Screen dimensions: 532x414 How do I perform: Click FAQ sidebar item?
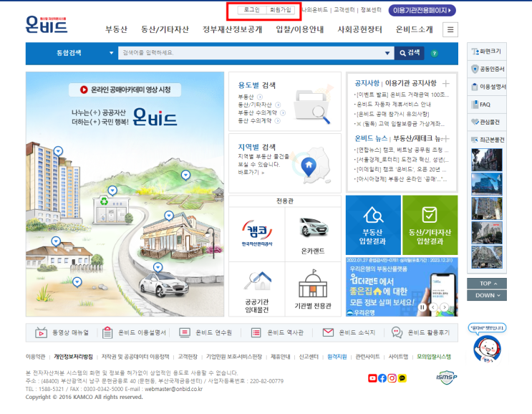pyautogui.click(x=487, y=105)
